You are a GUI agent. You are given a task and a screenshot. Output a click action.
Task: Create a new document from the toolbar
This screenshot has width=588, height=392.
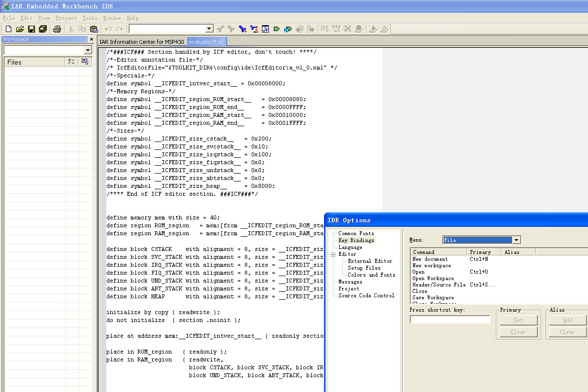[x=9, y=29]
